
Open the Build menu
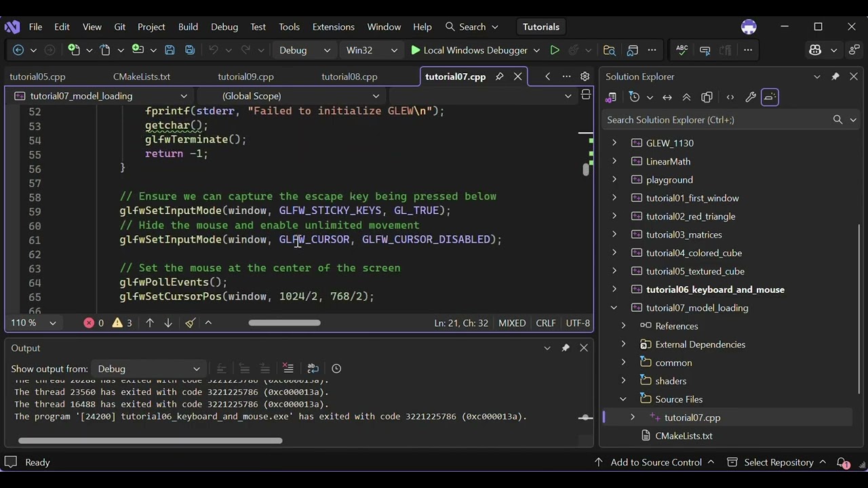(188, 27)
